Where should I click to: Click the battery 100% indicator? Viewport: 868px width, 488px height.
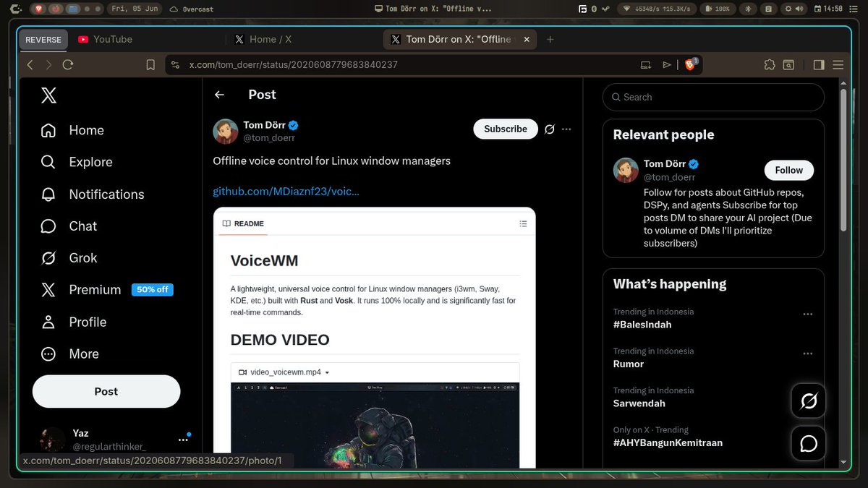[719, 9]
